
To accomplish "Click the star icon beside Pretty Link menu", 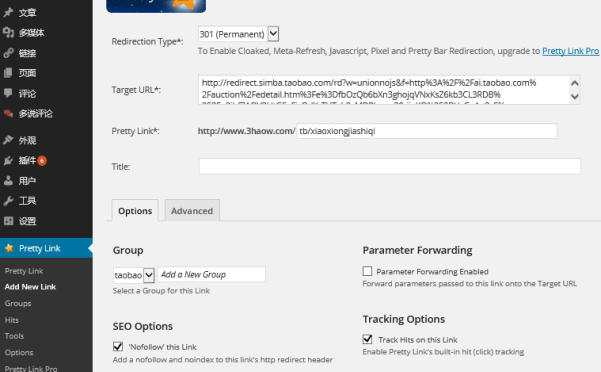I will coord(9,248).
